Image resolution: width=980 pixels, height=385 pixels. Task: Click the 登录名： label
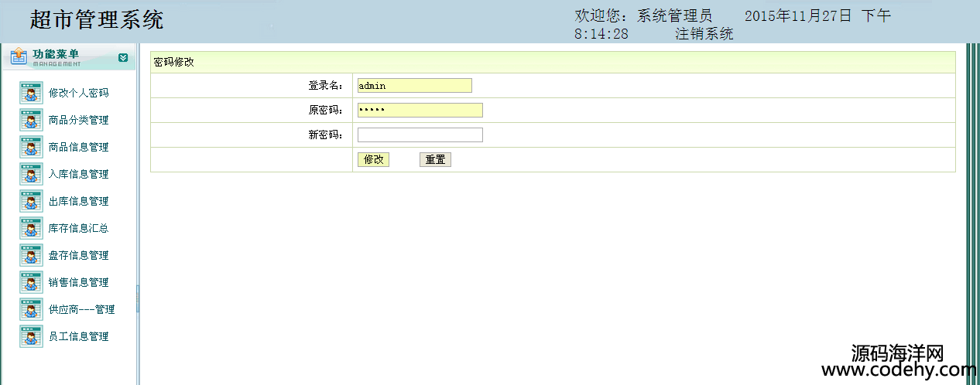click(x=327, y=86)
